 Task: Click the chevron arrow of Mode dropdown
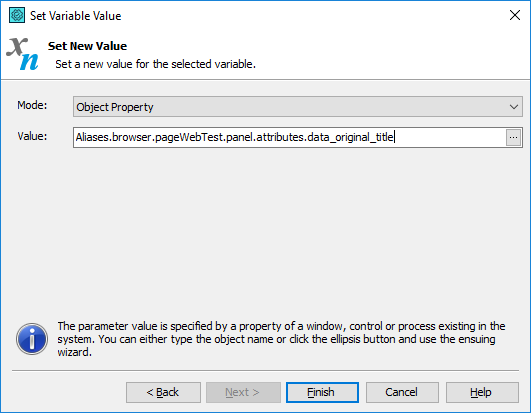coord(514,107)
